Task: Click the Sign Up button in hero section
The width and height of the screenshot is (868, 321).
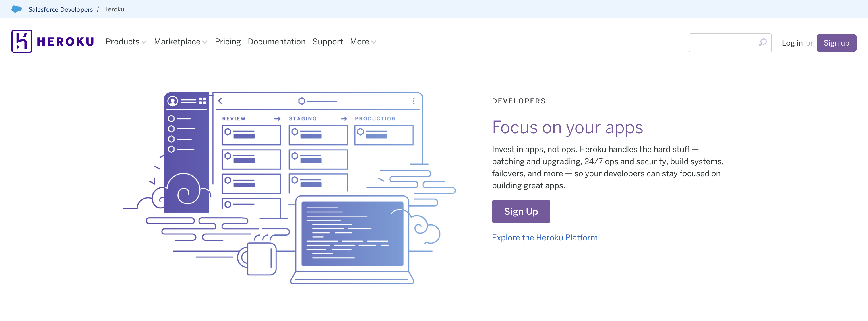Action: pos(520,210)
